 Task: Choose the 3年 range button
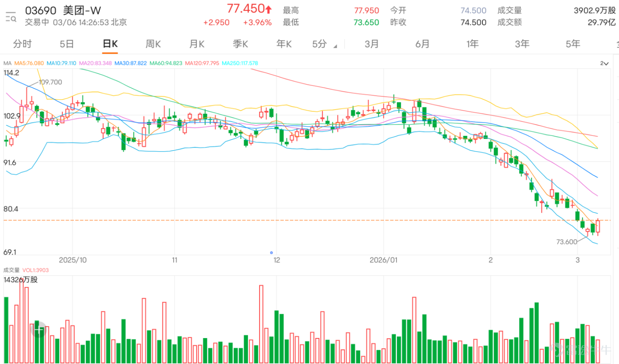(522, 44)
